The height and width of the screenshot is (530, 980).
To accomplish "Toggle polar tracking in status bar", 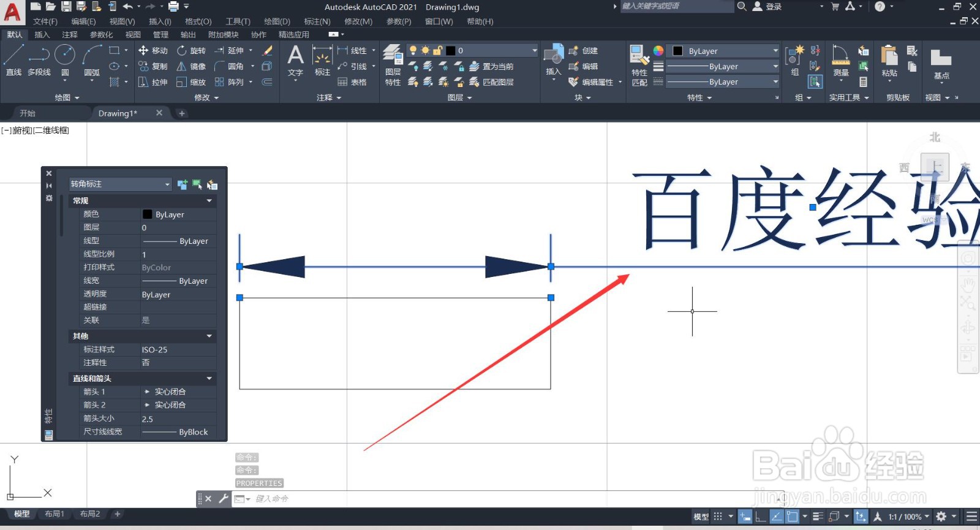I will (776, 517).
